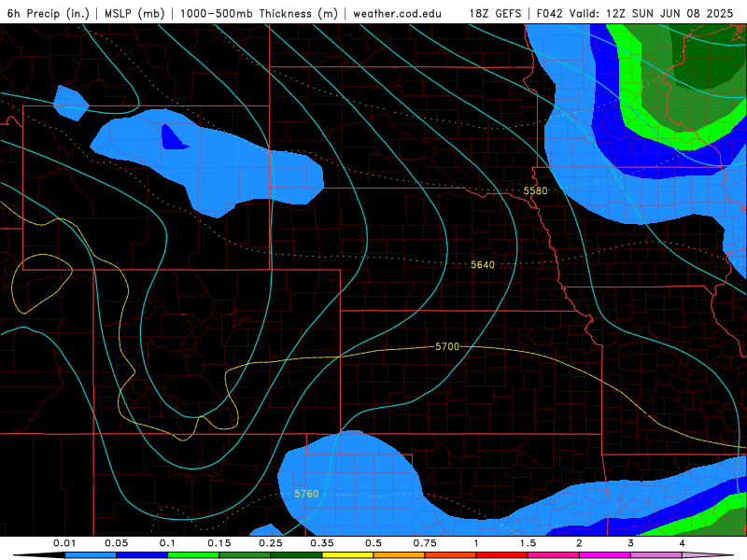The width and height of the screenshot is (747, 560).
Task: Click the 0.15 legend value
Action: click(x=219, y=543)
